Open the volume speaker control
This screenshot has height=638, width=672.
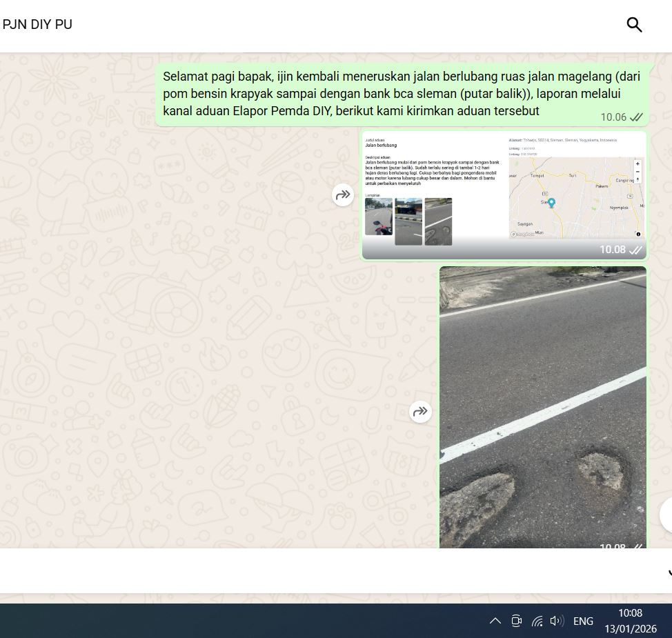coord(556,621)
